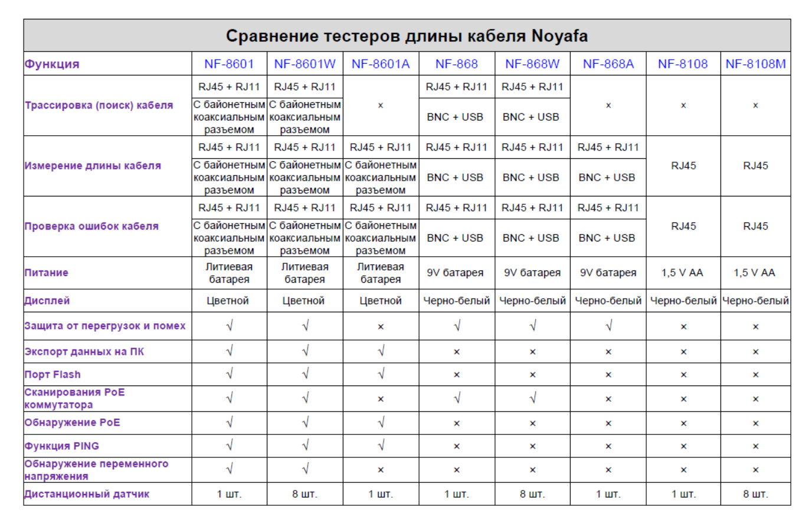The height and width of the screenshot is (530, 812).
Task: Open the NF-868 model link
Action: [x=456, y=64]
